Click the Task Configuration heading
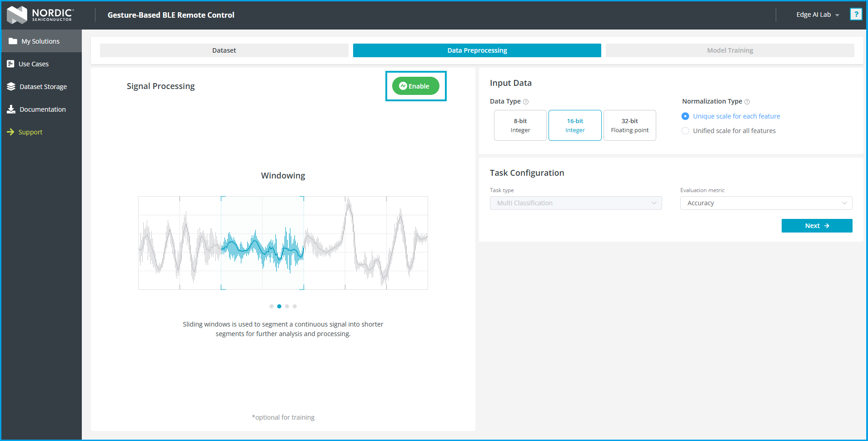 (527, 173)
